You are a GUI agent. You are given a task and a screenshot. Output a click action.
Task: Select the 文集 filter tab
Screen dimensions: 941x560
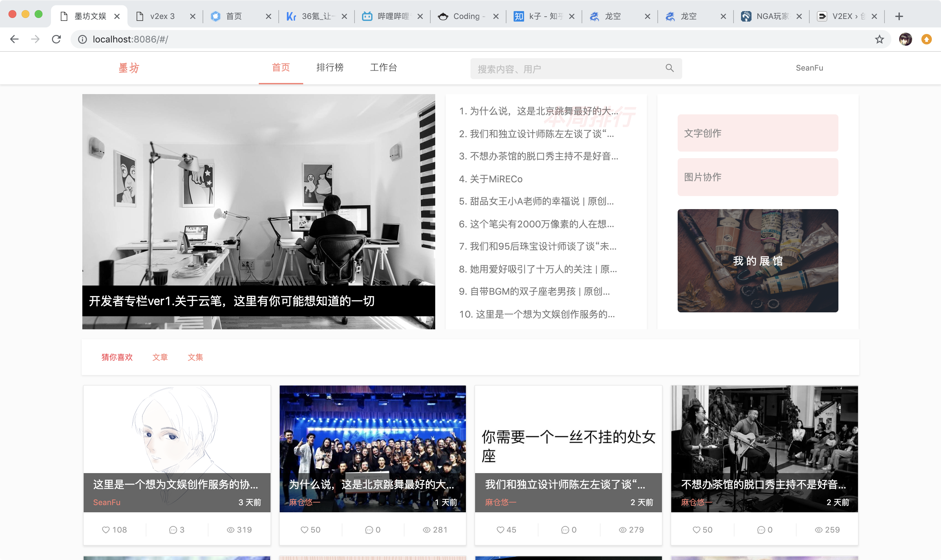[x=195, y=357]
